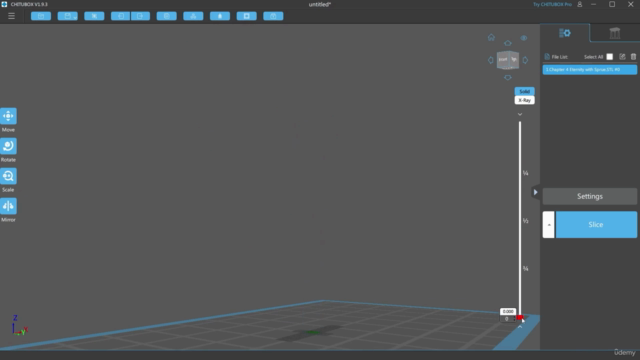Rotate view using left arrow beside cube

click(x=491, y=60)
